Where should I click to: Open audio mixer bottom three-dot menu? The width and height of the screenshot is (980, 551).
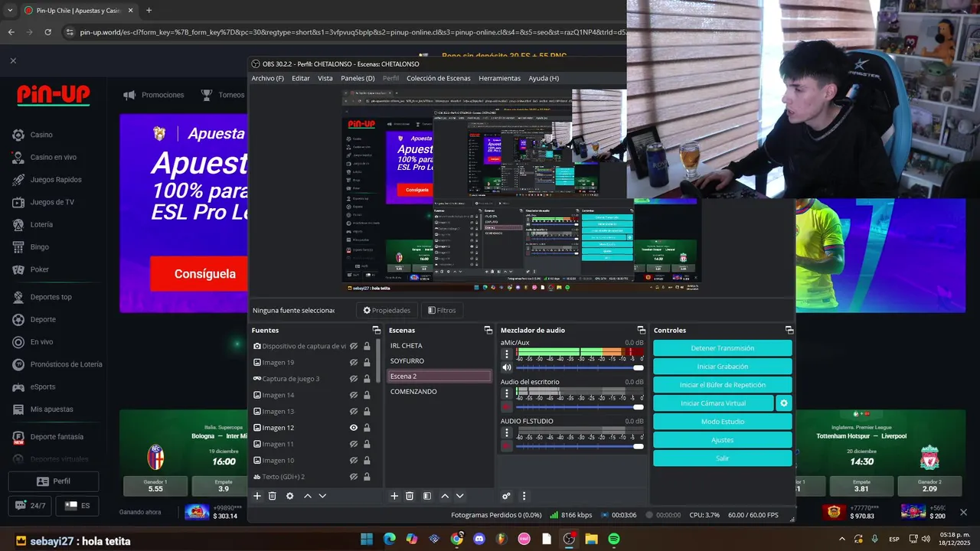pos(524,496)
